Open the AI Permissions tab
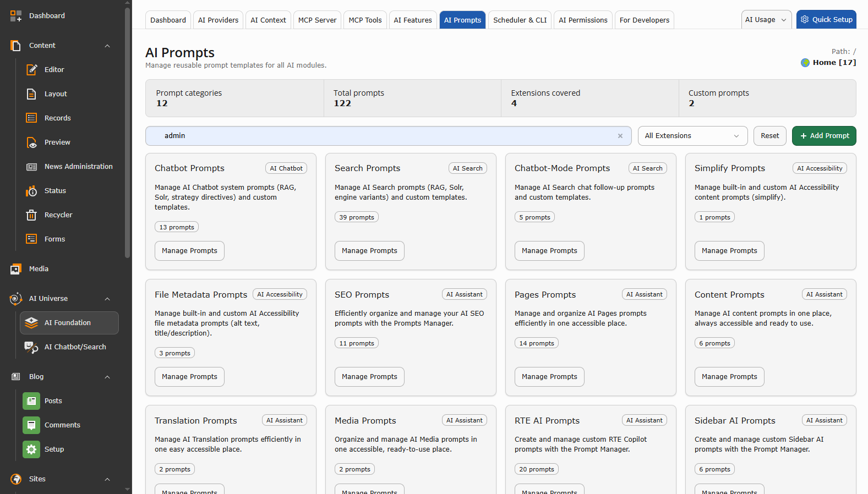The image size is (868, 494). click(x=583, y=20)
